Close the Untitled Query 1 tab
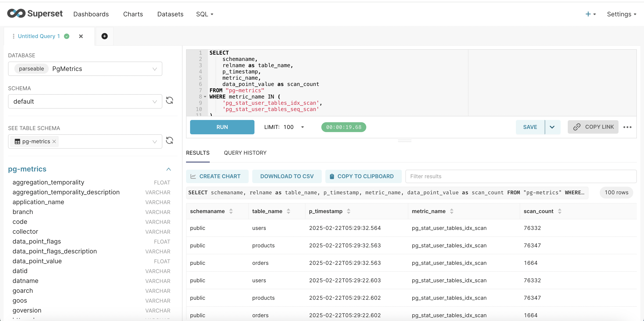This screenshot has height=321, width=644. click(x=81, y=36)
